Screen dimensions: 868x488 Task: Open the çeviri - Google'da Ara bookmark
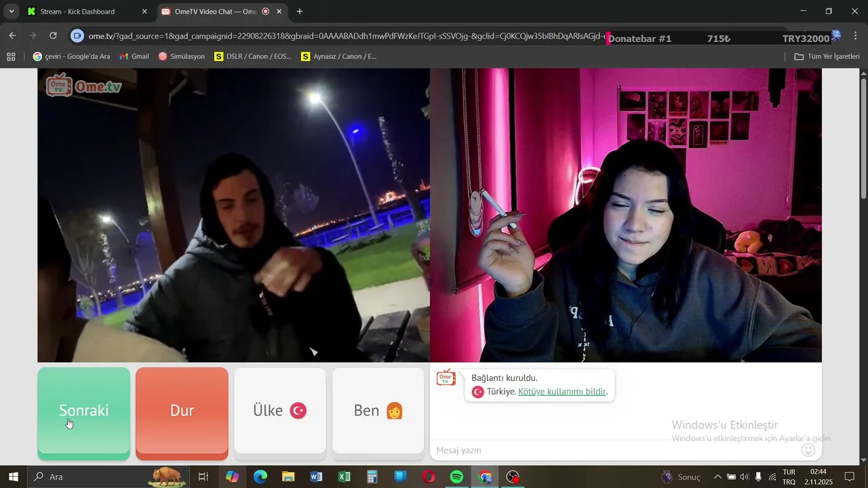[71, 56]
